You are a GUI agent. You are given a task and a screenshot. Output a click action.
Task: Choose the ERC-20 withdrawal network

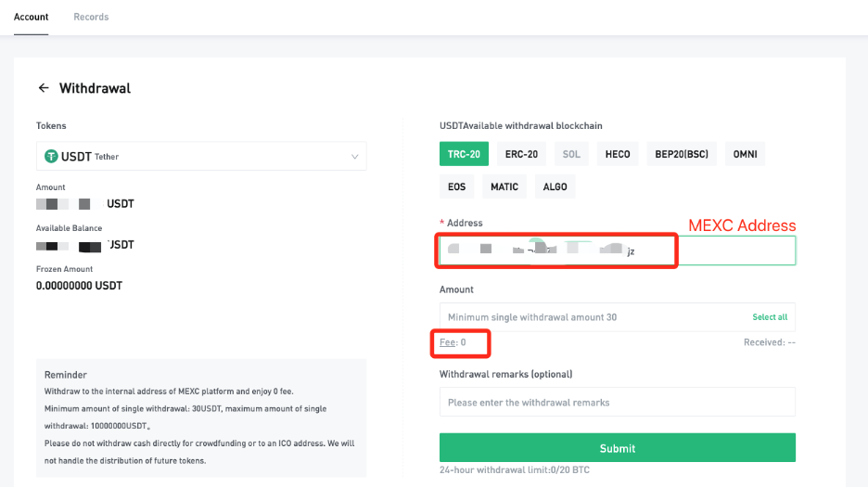click(521, 154)
